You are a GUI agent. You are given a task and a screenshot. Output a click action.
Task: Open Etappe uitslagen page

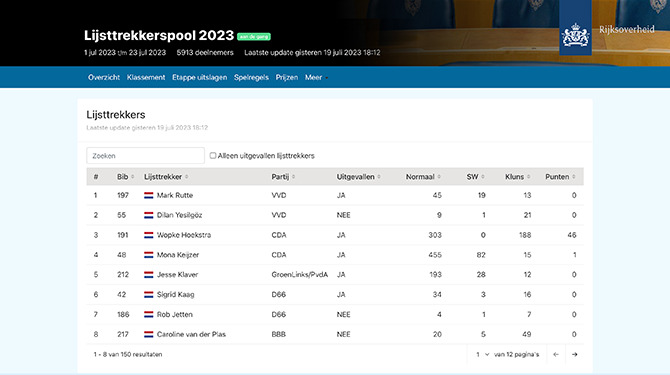point(200,77)
